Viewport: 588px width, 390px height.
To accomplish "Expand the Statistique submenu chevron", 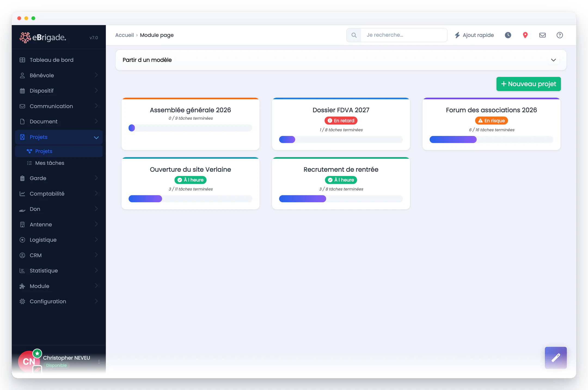I will point(96,270).
